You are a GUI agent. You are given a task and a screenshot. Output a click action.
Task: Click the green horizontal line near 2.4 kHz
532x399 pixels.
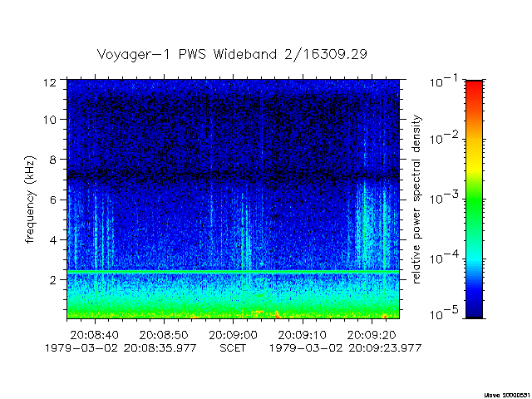(x=233, y=272)
